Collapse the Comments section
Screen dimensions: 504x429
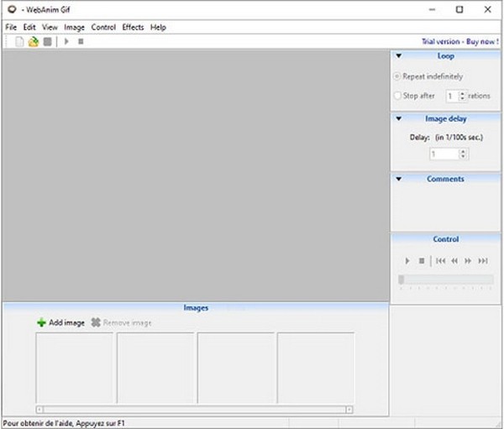coord(398,179)
